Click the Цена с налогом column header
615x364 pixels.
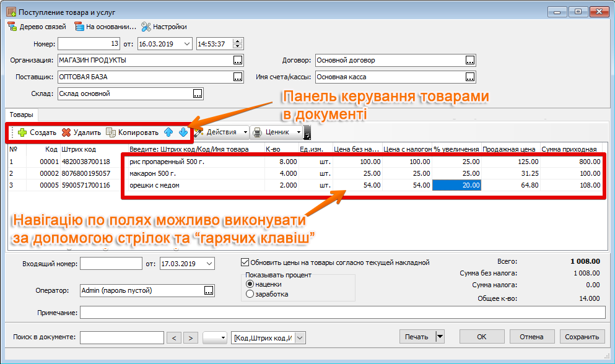(407, 149)
